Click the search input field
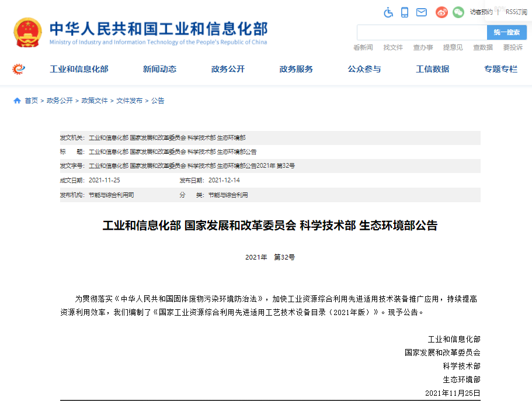This screenshot has width=532, height=401. tap(422, 33)
